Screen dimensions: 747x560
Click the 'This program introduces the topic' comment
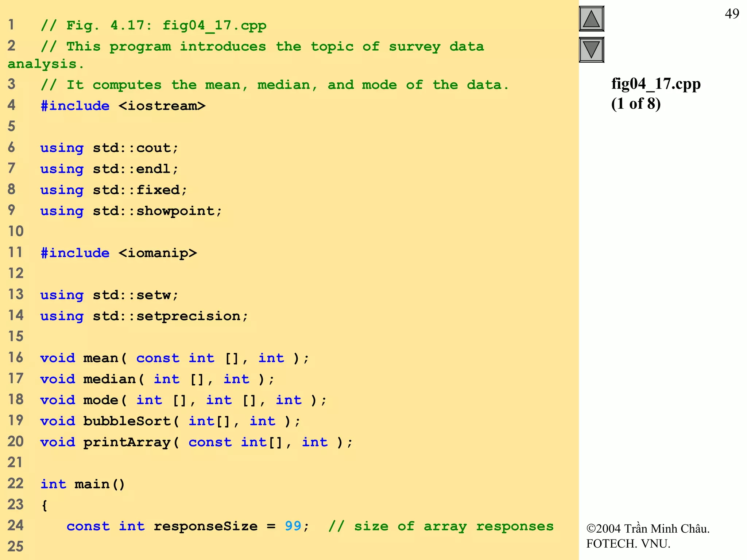[262, 47]
